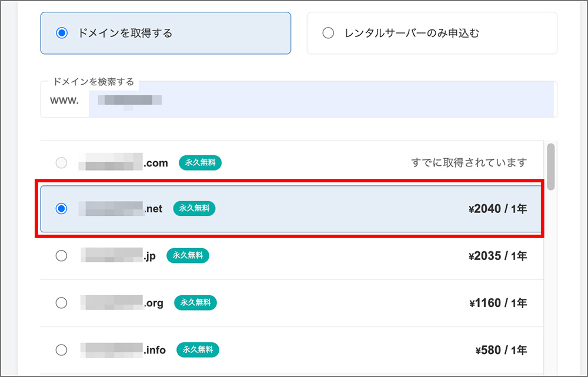Select the .info domain radio button
Image resolution: width=588 pixels, height=377 pixels.
(x=61, y=350)
